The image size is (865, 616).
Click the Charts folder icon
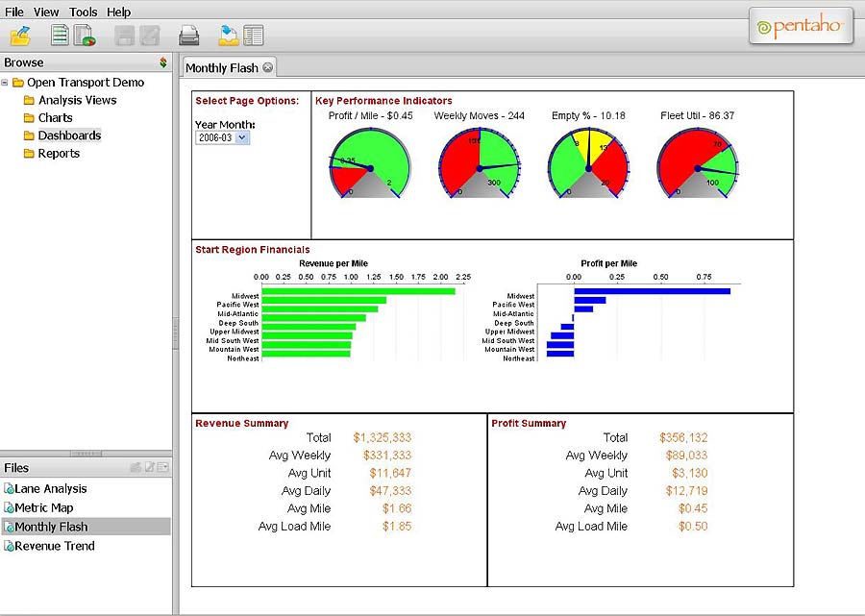[x=29, y=118]
